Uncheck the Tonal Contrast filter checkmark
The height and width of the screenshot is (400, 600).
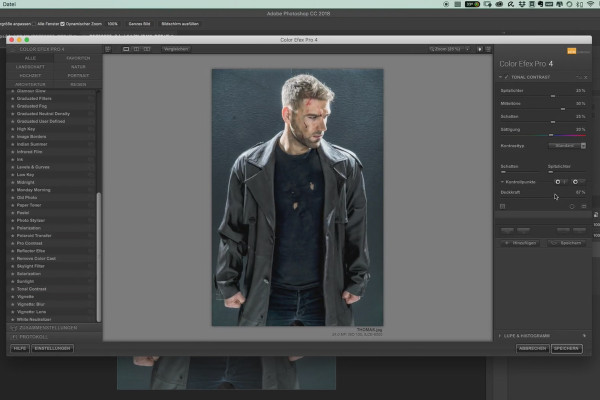point(506,77)
